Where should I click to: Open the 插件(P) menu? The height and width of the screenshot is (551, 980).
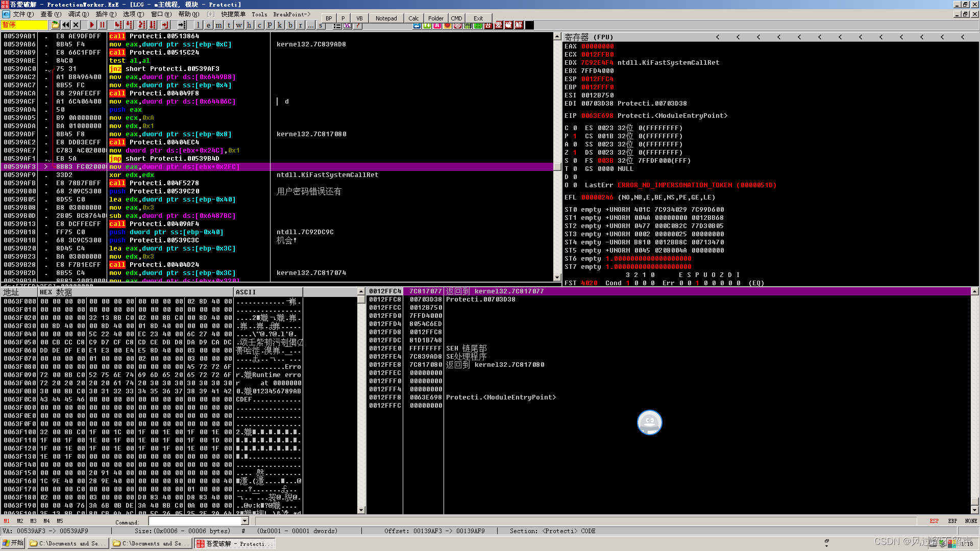point(106,14)
